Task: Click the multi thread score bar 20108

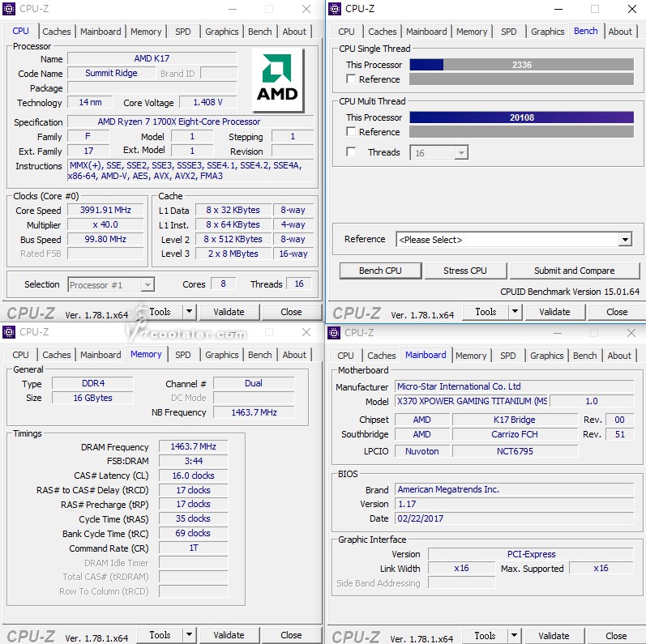Action: tap(521, 117)
